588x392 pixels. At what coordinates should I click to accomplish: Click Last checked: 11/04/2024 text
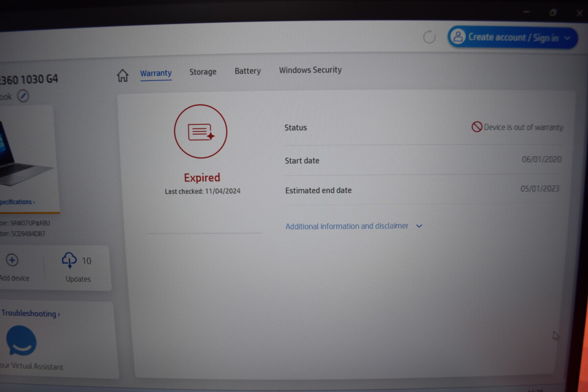click(x=202, y=191)
